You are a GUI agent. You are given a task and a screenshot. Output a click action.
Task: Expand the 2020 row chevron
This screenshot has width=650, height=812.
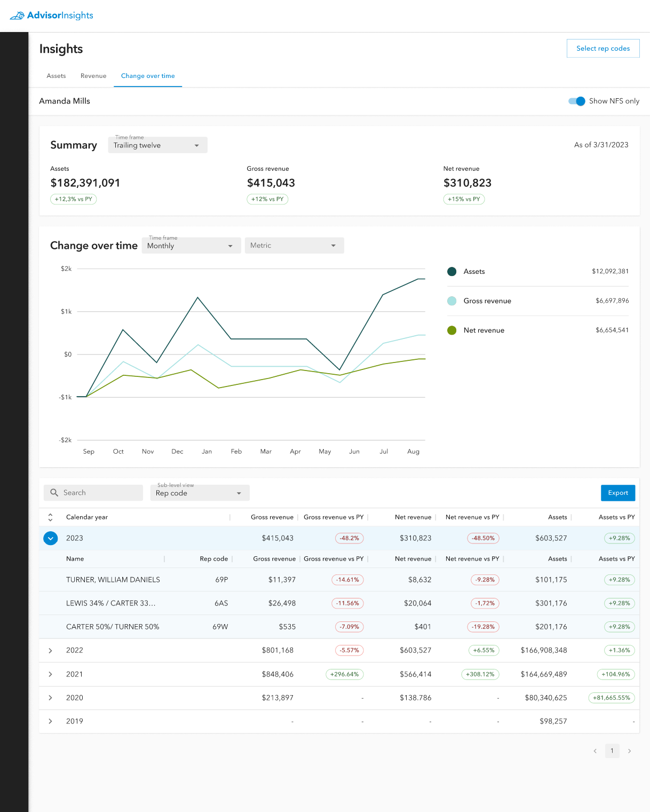click(50, 698)
